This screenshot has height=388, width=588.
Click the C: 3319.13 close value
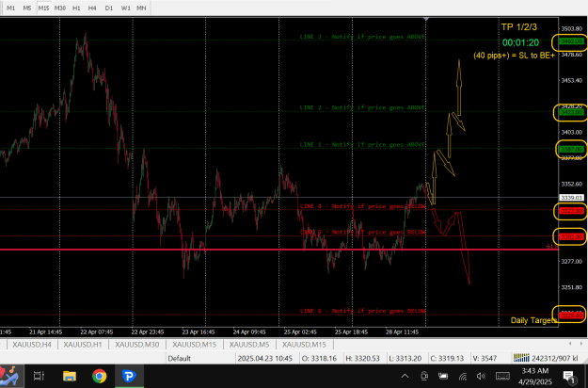tap(448, 359)
